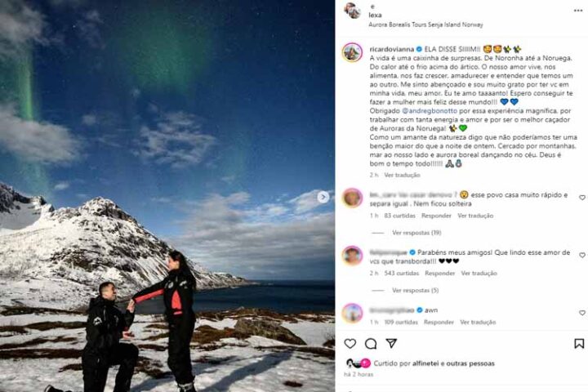
Task: Open Aurora Borealis Tours Senja Island location
Action: [x=425, y=24]
